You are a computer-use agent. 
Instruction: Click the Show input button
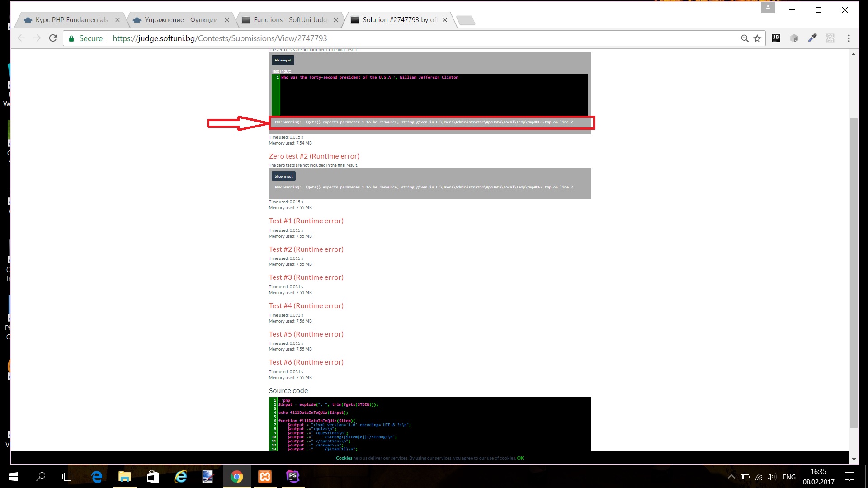(283, 176)
